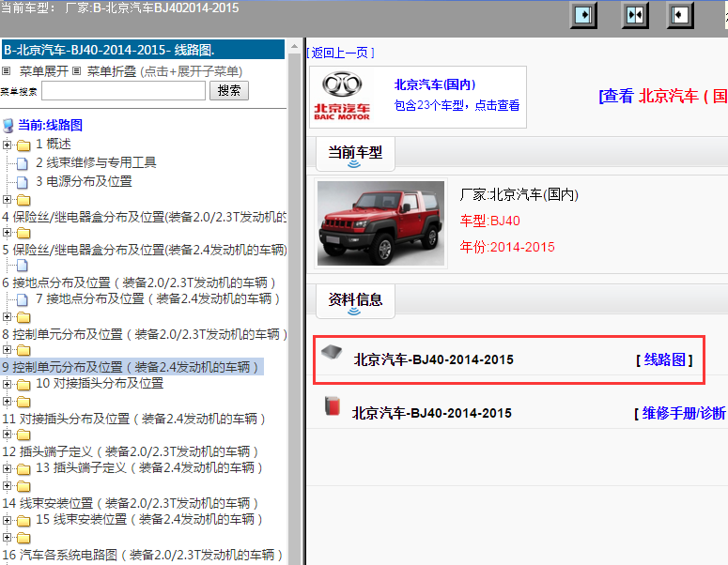Click the folder icon above item 4 保险丝/继电器盒
Viewport: 728px width, 565px height.
[23, 200]
